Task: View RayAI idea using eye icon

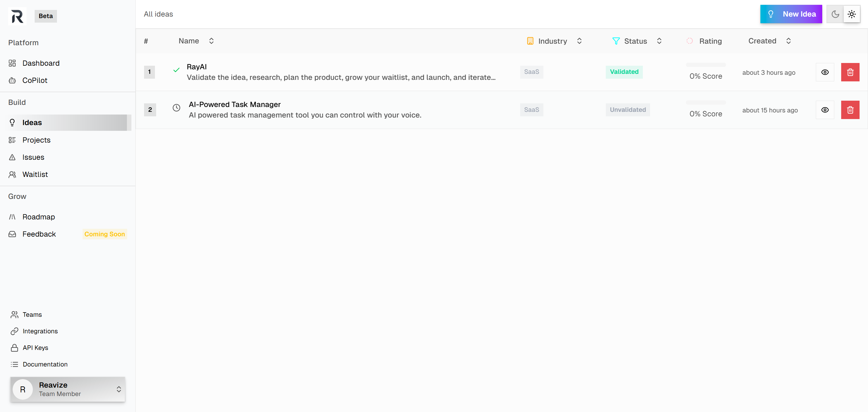Action: click(x=825, y=72)
